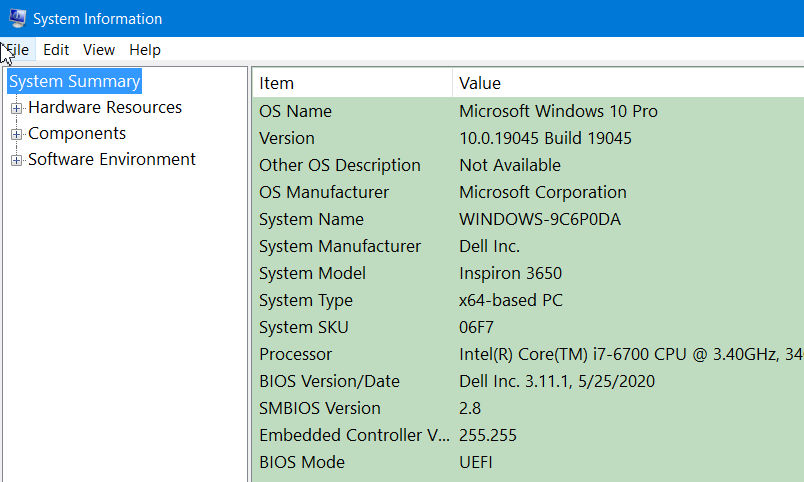The width and height of the screenshot is (804, 482).
Task: Click the Inspiron 3650 value
Action: pyautogui.click(x=510, y=273)
